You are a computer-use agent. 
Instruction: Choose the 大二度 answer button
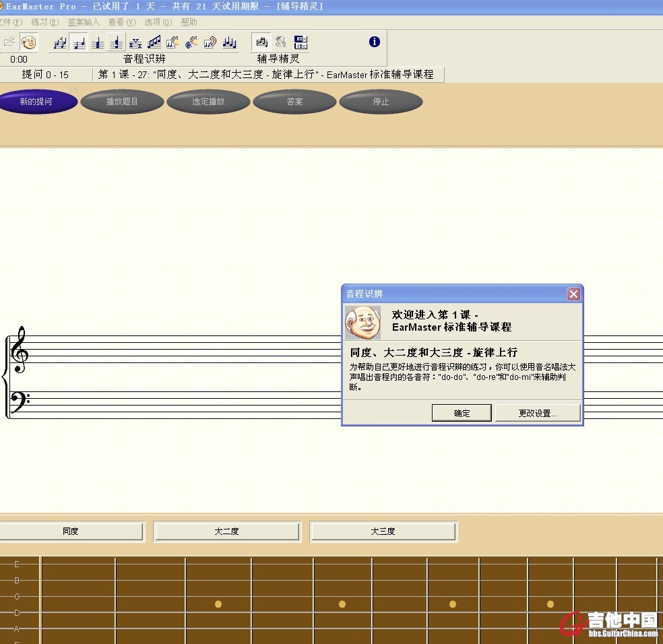click(226, 531)
